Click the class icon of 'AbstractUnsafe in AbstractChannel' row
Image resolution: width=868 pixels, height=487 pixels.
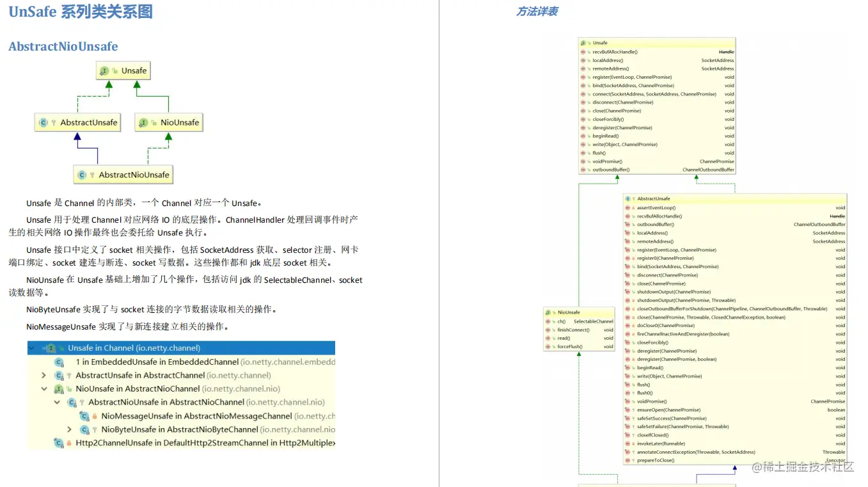click(59, 376)
